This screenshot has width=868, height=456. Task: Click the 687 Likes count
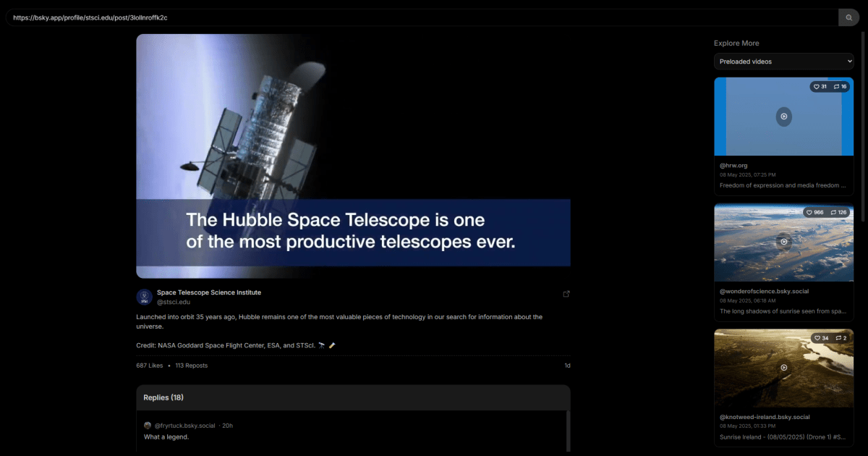pyautogui.click(x=150, y=366)
